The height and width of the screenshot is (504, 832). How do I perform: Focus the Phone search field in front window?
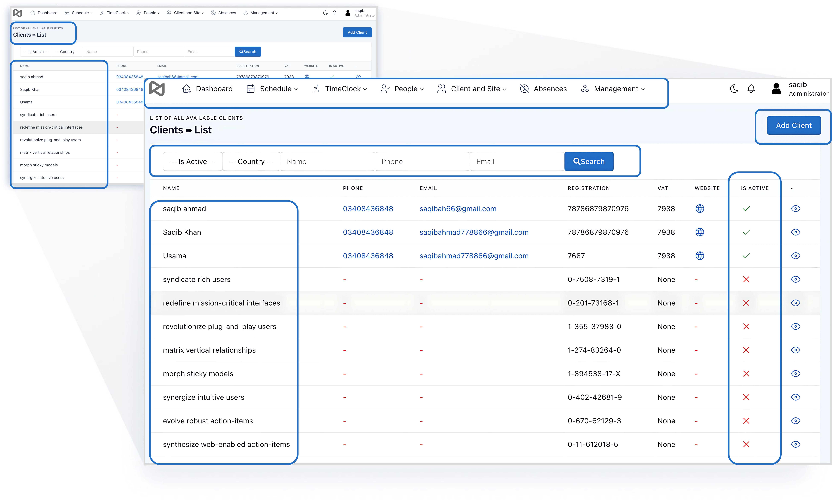[x=422, y=162]
